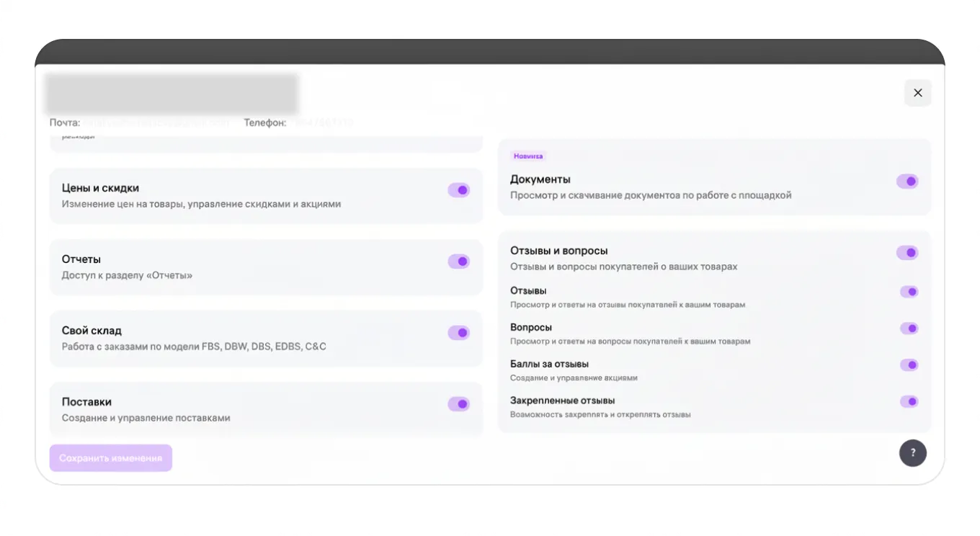
Task: Toggle the Вопросы sub-permission switch
Action: coord(909,329)
